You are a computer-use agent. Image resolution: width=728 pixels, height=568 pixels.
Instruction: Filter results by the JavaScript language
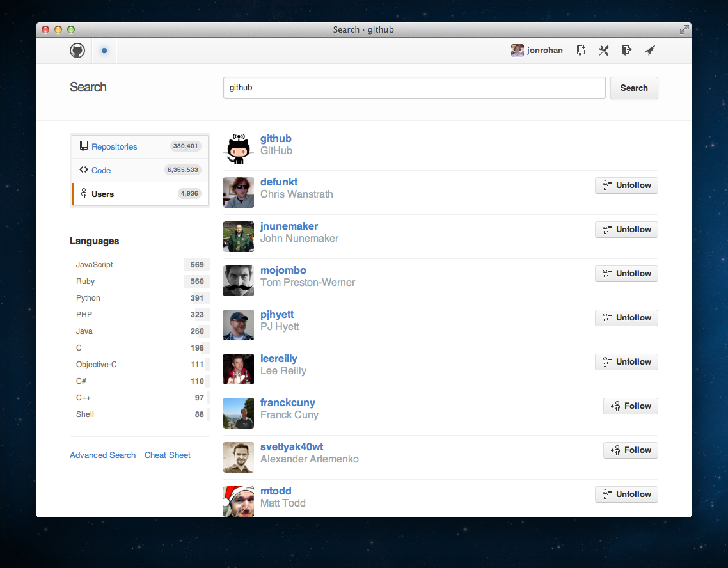95,265
